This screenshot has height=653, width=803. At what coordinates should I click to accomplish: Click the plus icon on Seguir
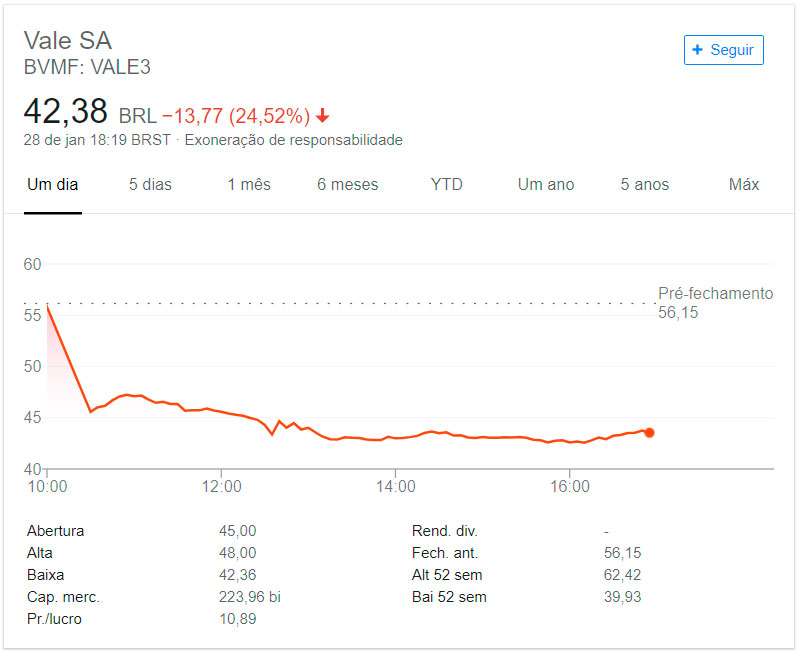697,50
